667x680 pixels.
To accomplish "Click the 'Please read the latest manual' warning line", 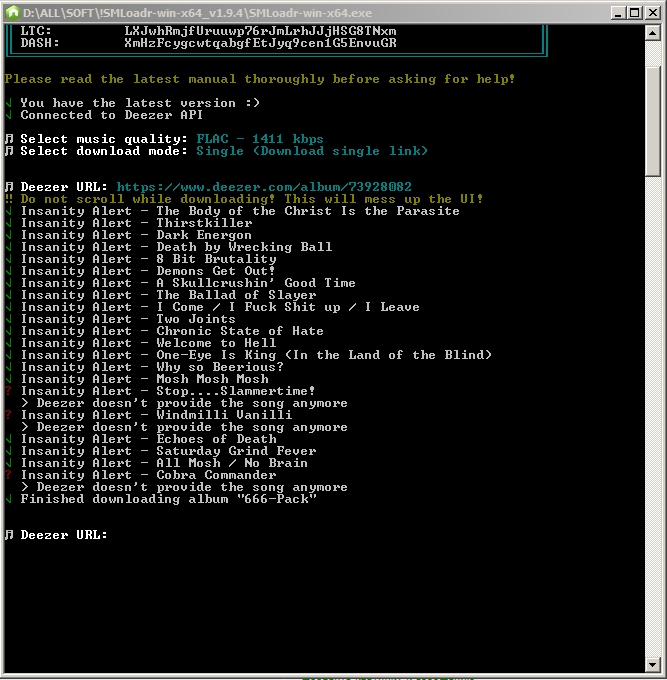I will (260, 79).
